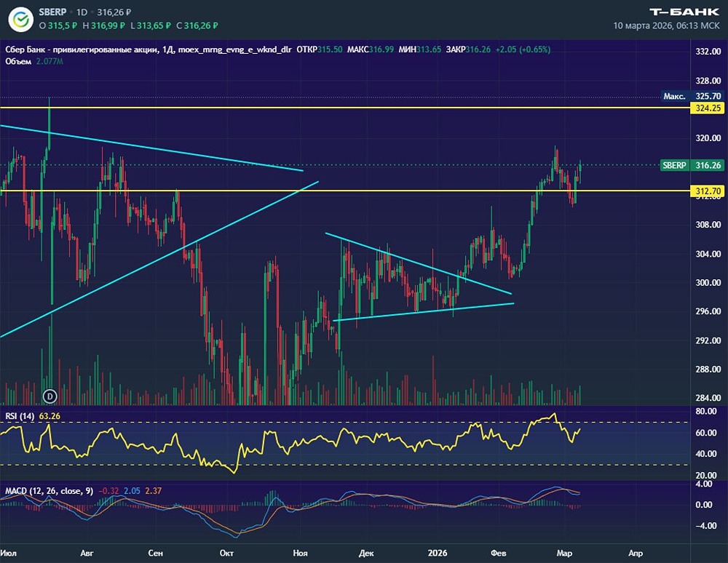Click the Объем volume indicator label
The height and width of the screenshot is (563, 728).
[x=18, y=61]
